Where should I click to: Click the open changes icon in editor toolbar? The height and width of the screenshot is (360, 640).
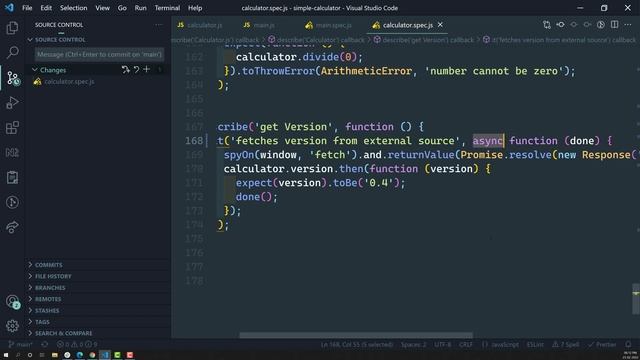pyautogui.click(x=547, y=25)
